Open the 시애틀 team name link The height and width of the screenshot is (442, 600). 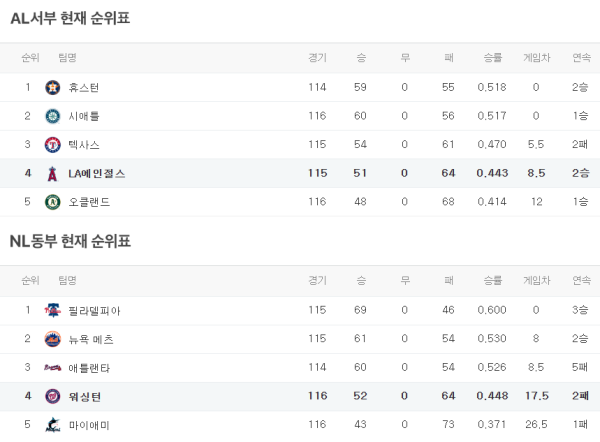click(x=83, y=116)
